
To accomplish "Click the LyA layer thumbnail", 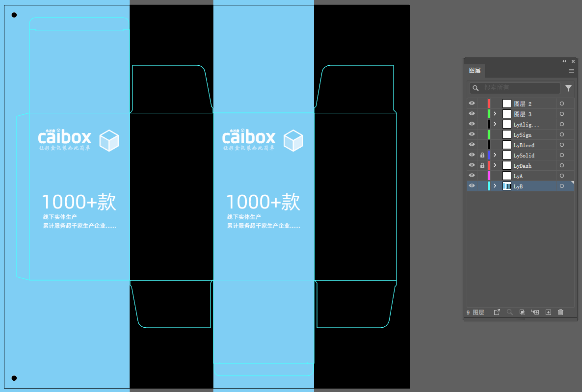I will 506,176.
